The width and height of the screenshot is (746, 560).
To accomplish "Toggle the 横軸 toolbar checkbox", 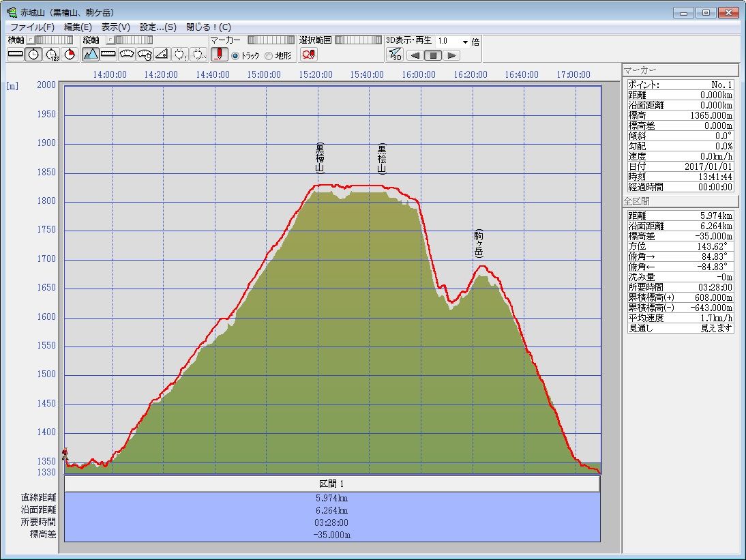I will point(31,40).
